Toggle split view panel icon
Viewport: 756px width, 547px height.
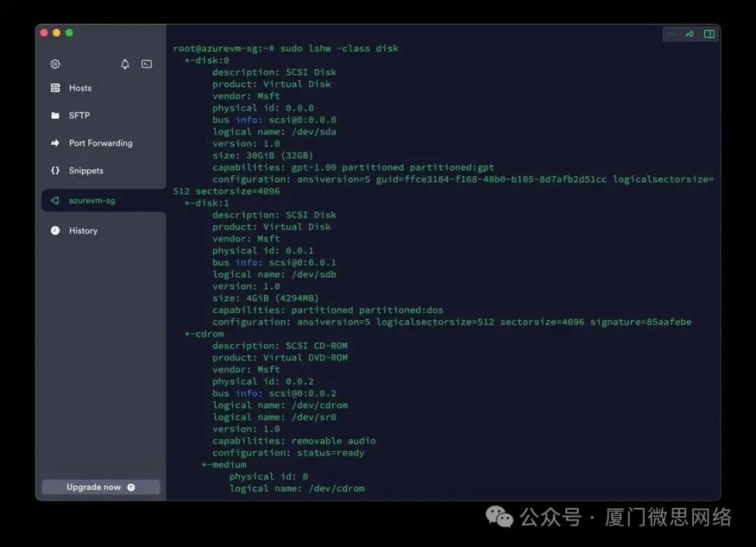coord(709,34)
